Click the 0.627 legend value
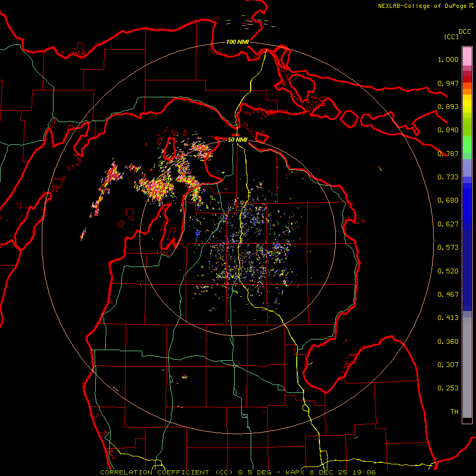The width and height of the screenshot is (476, 476). pyautogui.click(x=448, y=224)
